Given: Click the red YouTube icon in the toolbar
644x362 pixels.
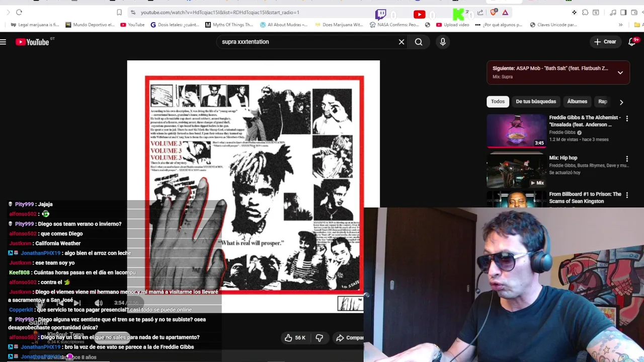Looking at the screenshot, I should (x=419, y=15).
